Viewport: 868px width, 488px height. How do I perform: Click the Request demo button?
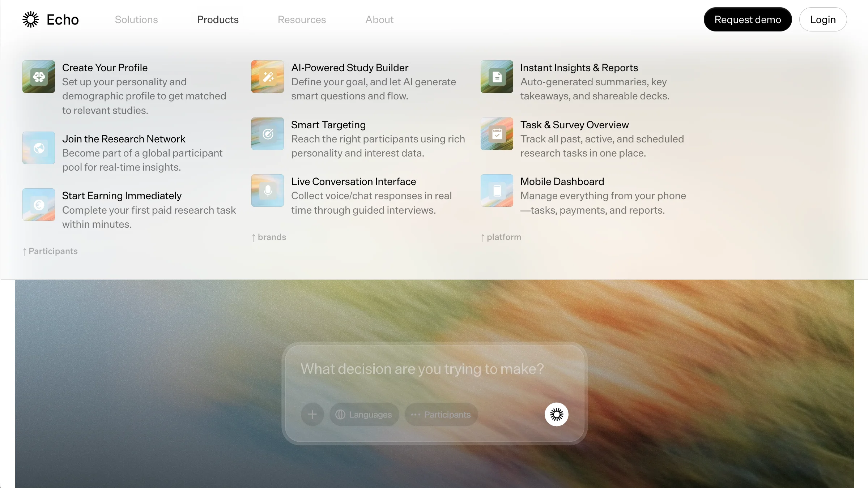point(748,20)
